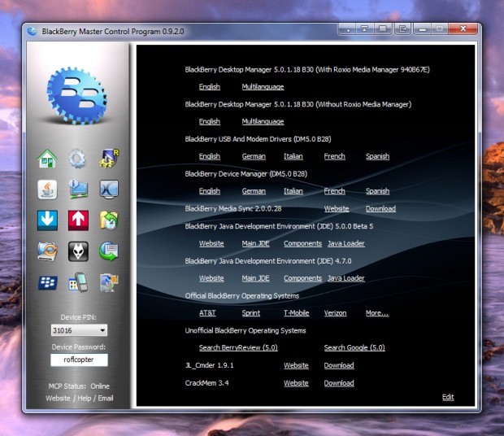Click Spanish under USB And Modem Drivers

[378, 156]
